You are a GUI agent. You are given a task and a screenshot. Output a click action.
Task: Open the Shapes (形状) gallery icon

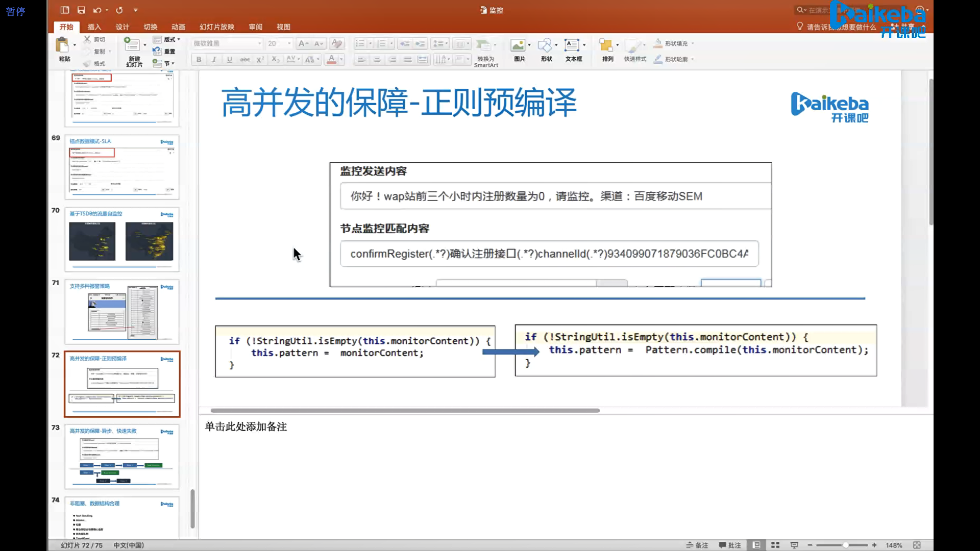[x=545, y=45]
